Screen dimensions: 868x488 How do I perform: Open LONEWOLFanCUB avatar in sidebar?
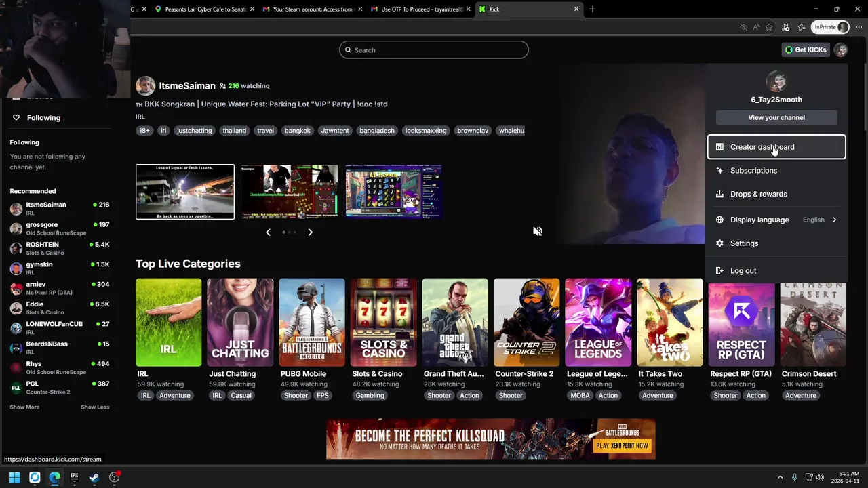pos(16,328)
